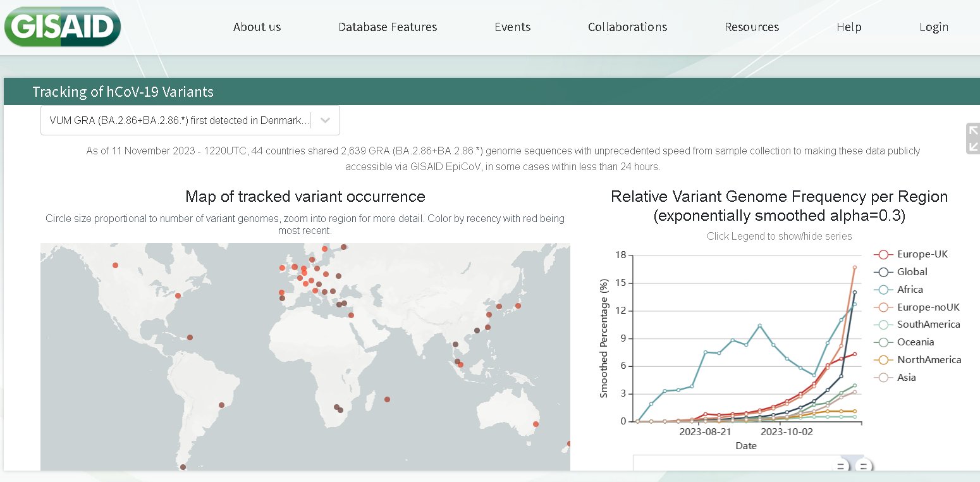Click the last Europe-noUK data point on chart
Screen dimensions: 980x482
[855, 268]
